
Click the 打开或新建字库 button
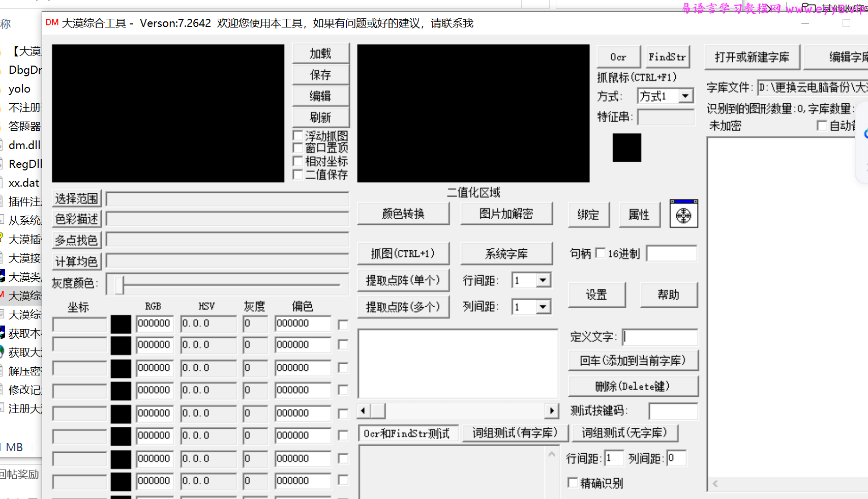[753, 57]
